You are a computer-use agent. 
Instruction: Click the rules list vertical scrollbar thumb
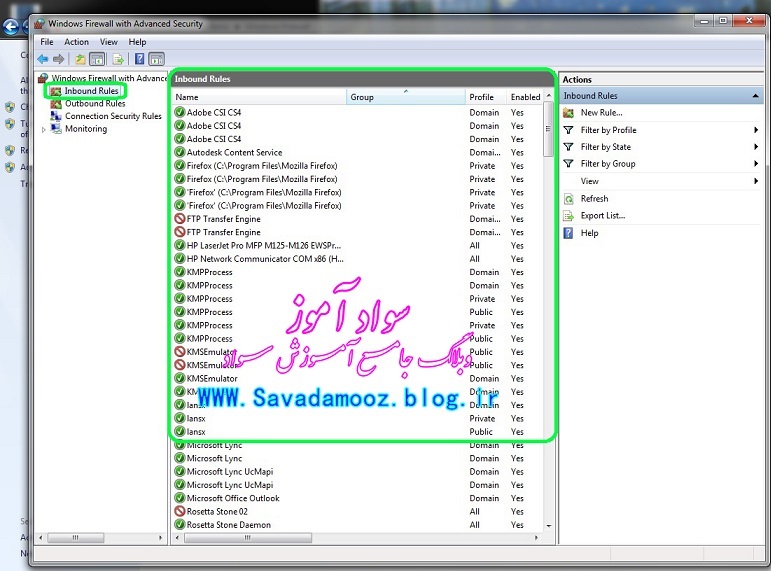[548, 129]
